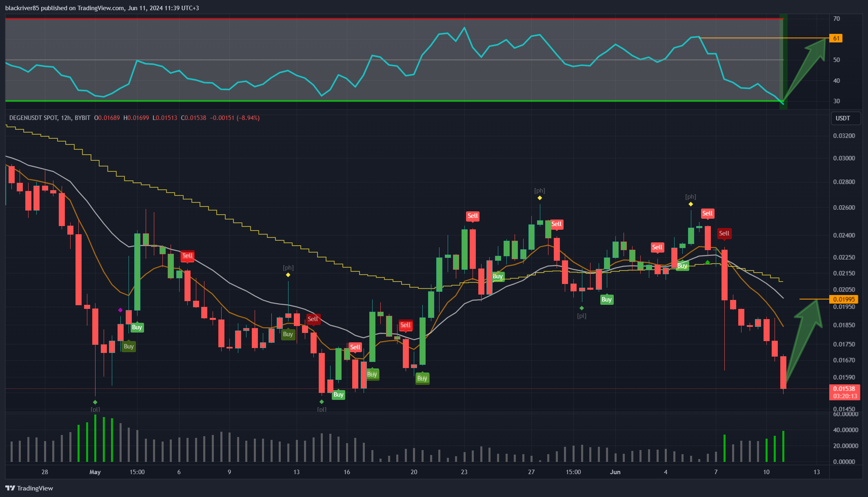This screenshot has height=497, width=868.
Task: Click the green [pl] diamond below May 1 low
Action: pos(95,402)
